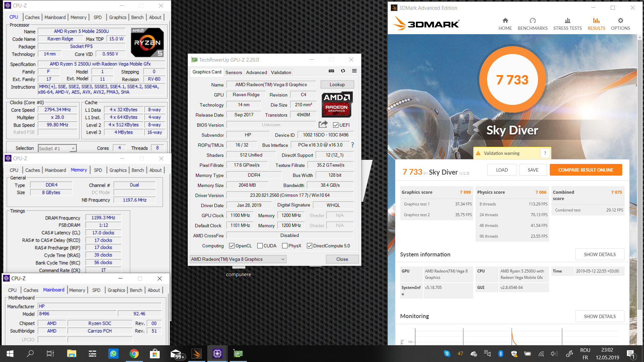Image resolution: width=644 pixels, height=362 pixels.
Task: Click the Lookup button in GPU-Z
Action: (x=337, y=84)
